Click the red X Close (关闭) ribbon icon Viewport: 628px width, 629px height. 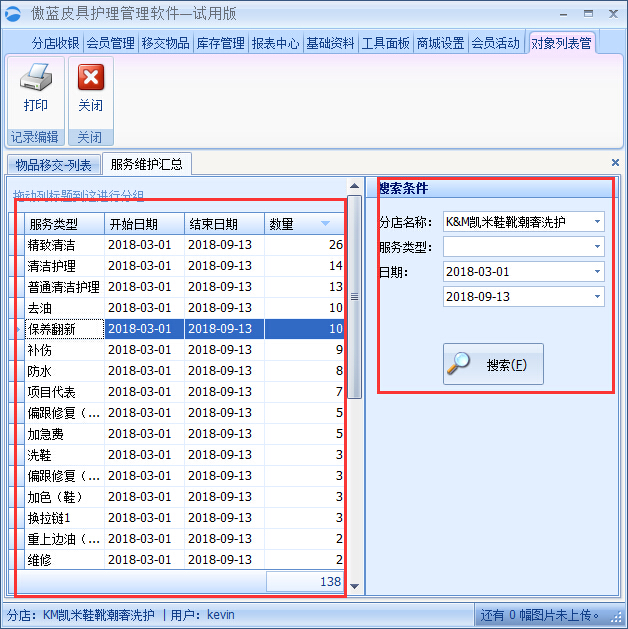(x=90, y=78)
